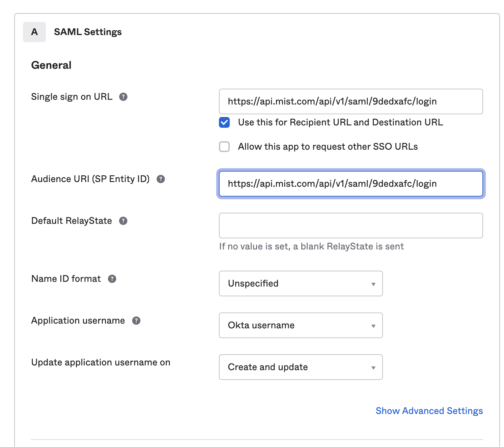Screen dimensions: 504x447
Task: Expand the Application username dropdown
Action: tap(301, 325)
